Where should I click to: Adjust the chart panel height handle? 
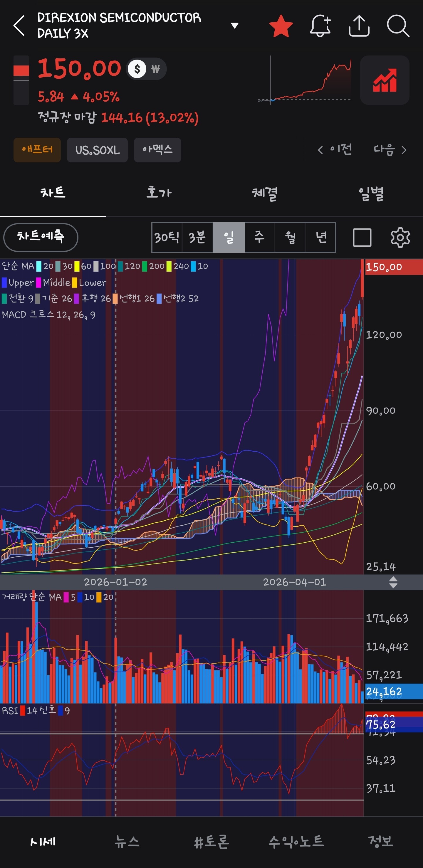pyautogui.click(x=393, y=582)
